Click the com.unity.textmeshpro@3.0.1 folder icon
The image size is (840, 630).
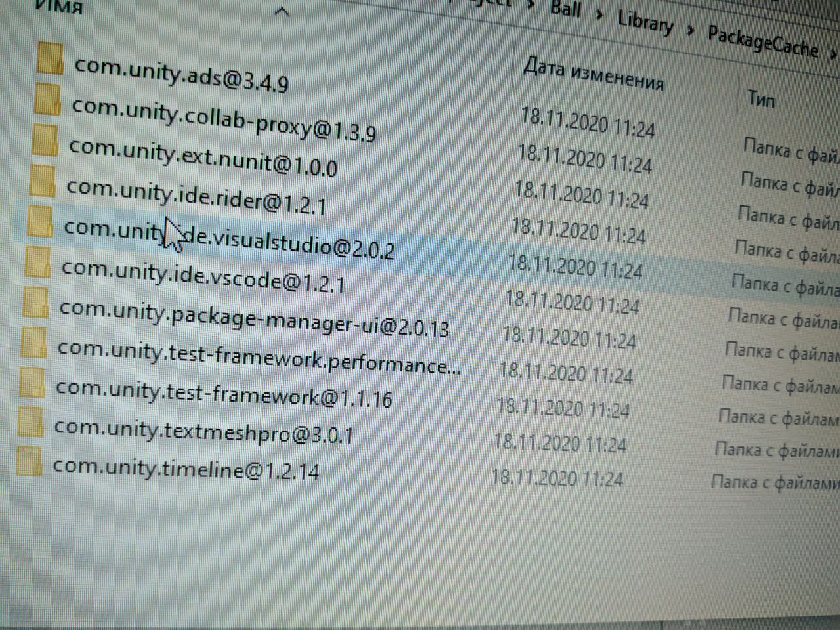click(30, 422)
